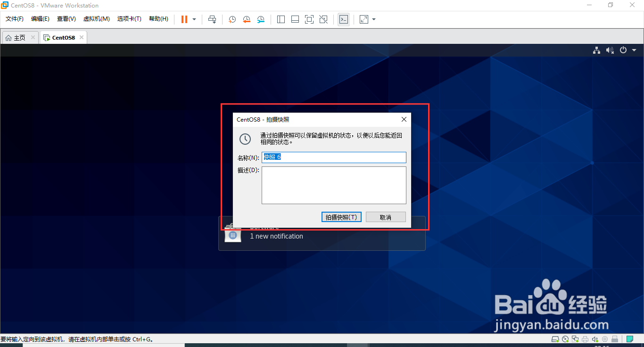Open the VMware message log sticky note
This screenshot has width=644, height=347.
630,339
